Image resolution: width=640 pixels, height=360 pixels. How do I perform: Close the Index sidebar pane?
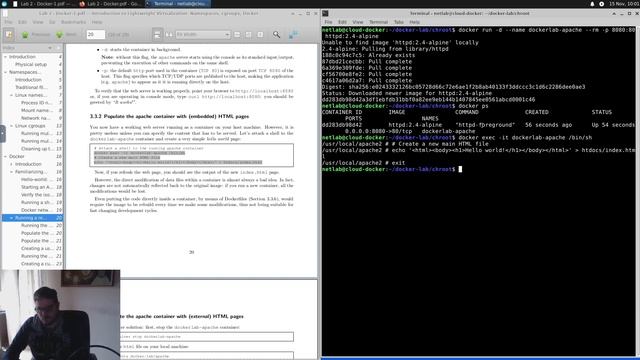click(59, 48)
